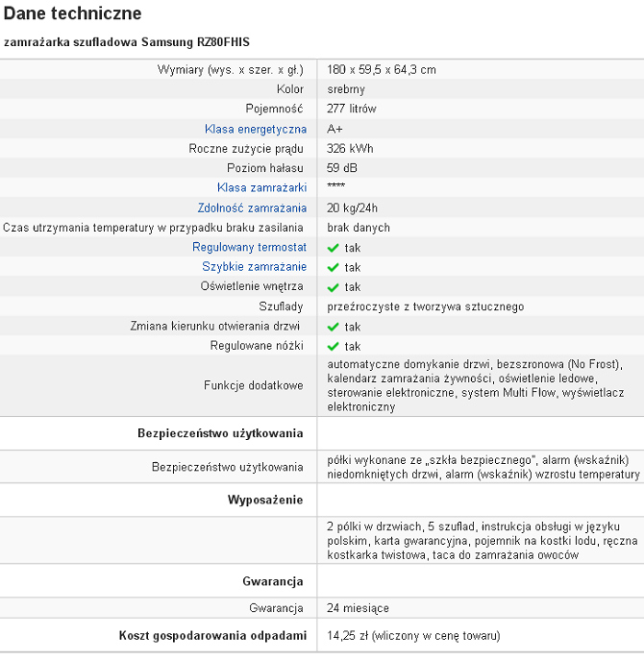Screen dimensions: 644x660
Task: Click the 'Regulowane nóżki' label
Action: pyautogui.click(x=257, y=346)
